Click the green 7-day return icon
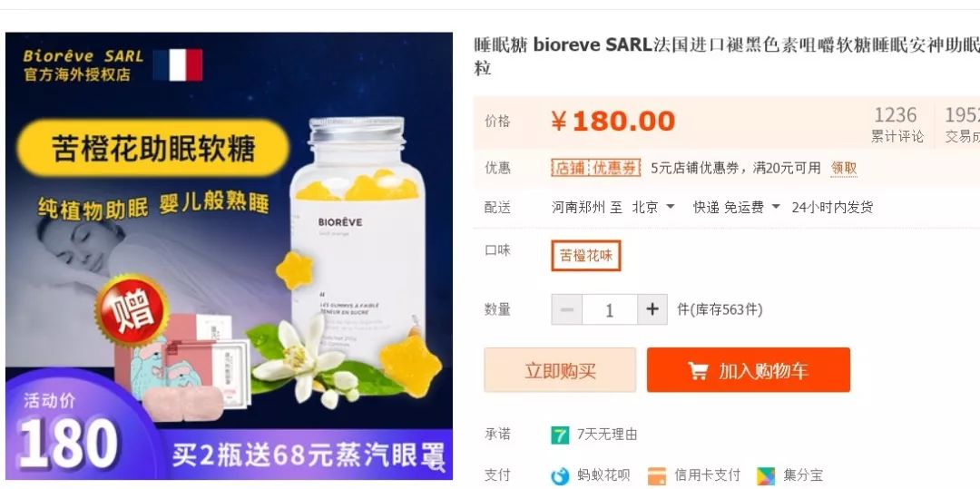980x489 pixels. [560, 435]
